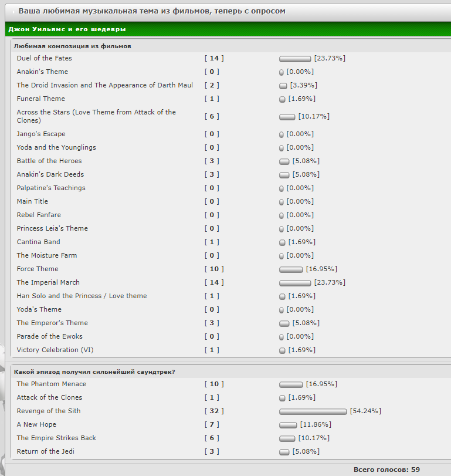Click the vote count '[ 7 ]' for A New Hope
451x476 pixels.
click(212, 424)
